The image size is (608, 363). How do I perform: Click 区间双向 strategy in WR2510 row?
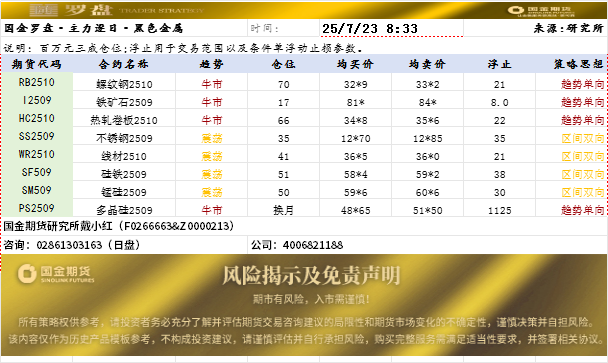point(582,156)
